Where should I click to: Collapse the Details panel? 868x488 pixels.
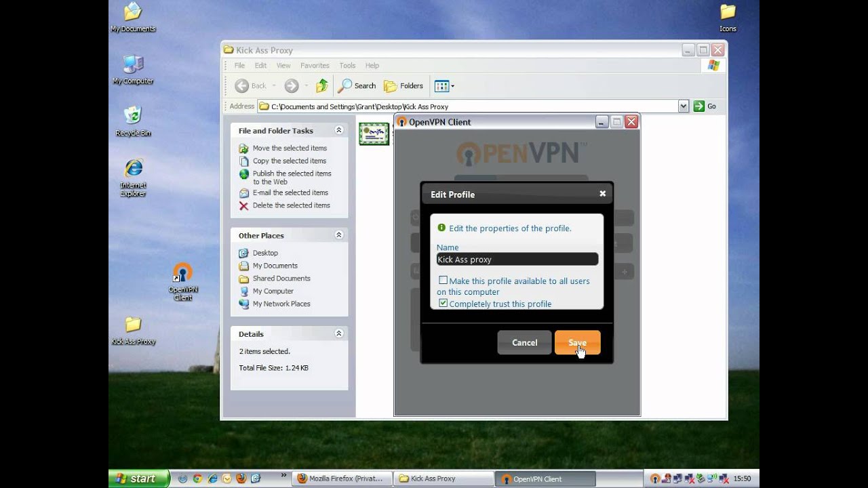coord(339,333)
